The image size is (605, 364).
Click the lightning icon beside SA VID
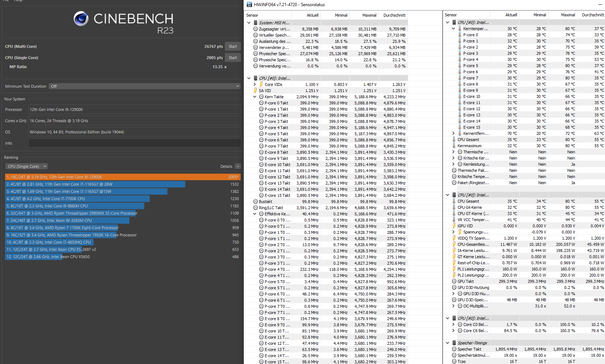(256, 91)
